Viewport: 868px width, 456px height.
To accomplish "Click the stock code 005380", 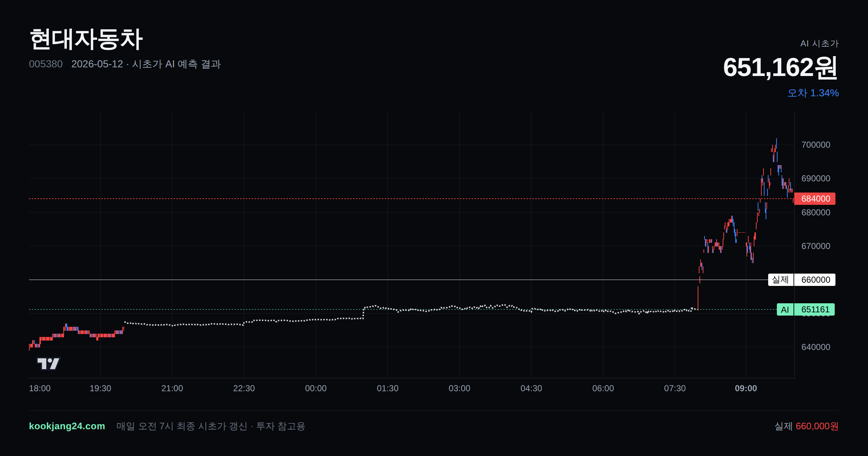I will [46, 64].
